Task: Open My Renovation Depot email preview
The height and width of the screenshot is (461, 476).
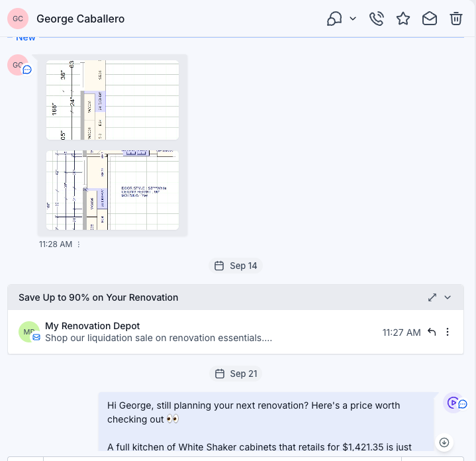Action: (236, 332)
